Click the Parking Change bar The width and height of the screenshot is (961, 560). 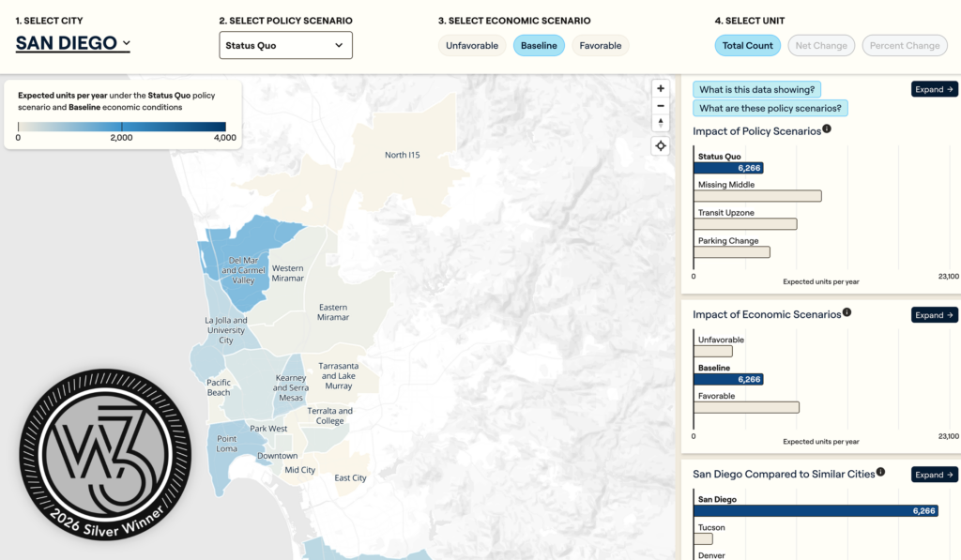pyautogui.click(x=732, y=252)
